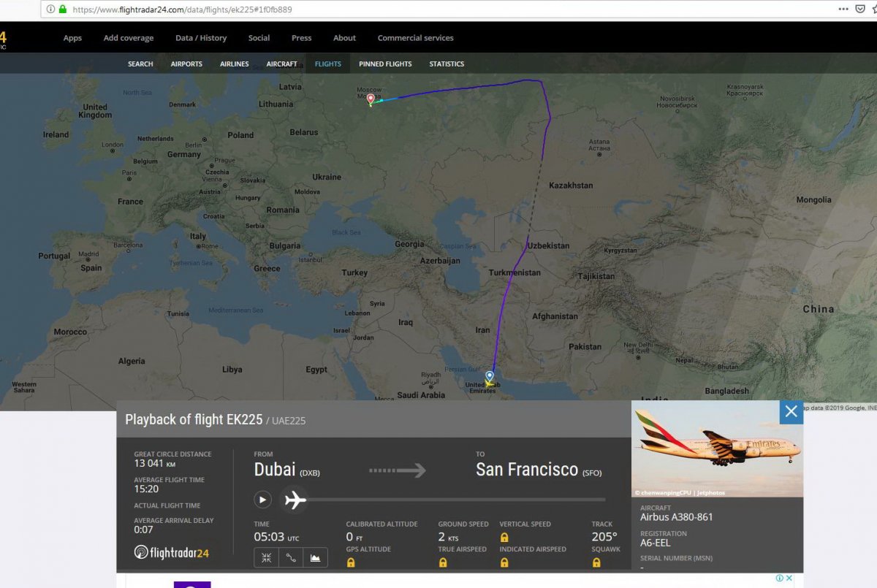Viewport: 877px width, 588px height.
Task: Open the Apps menu in top navigation
Action: click(x=72, y=38)
